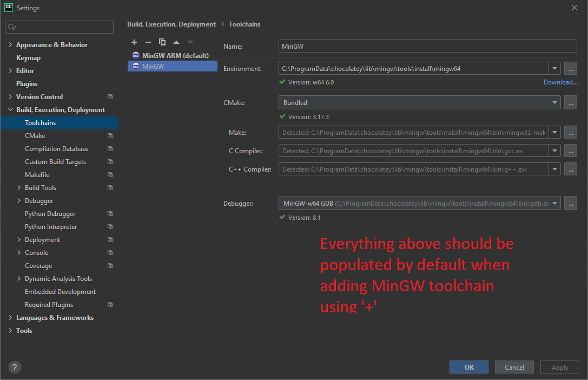This screenshot has width=588, height=380.
Task: Click into Make path field
Action: coord(414,133)
